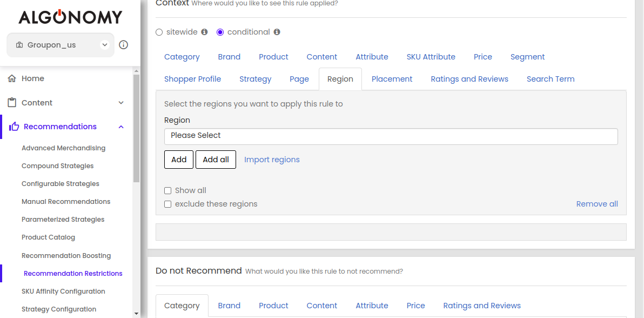Click the Add all button
Viewport: 644px width, 318px height.
click(x=216, y=160)
